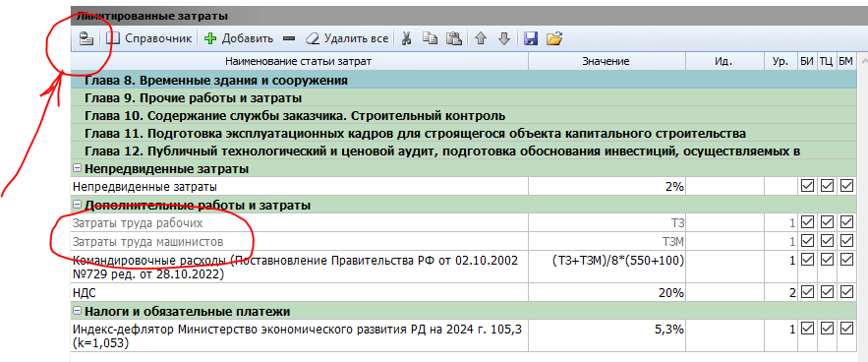Select Глава 12. Публичный технологический аудит row
Screen dimensions: 868x362
[463, 151]
